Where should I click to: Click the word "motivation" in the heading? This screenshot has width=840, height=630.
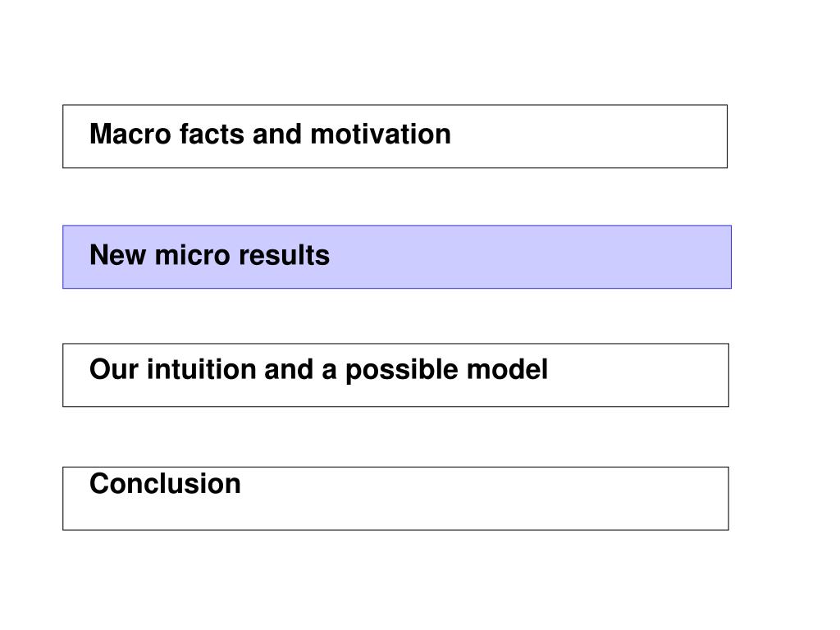[381, 134]
